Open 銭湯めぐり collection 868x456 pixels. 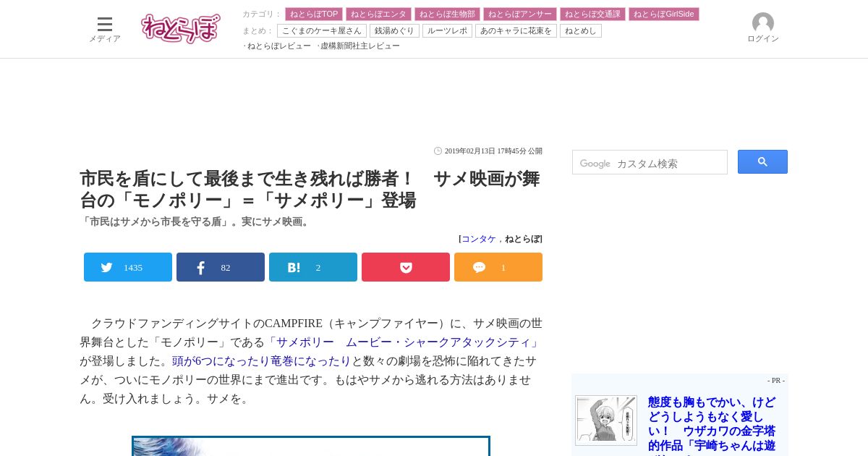coord(394,30)
